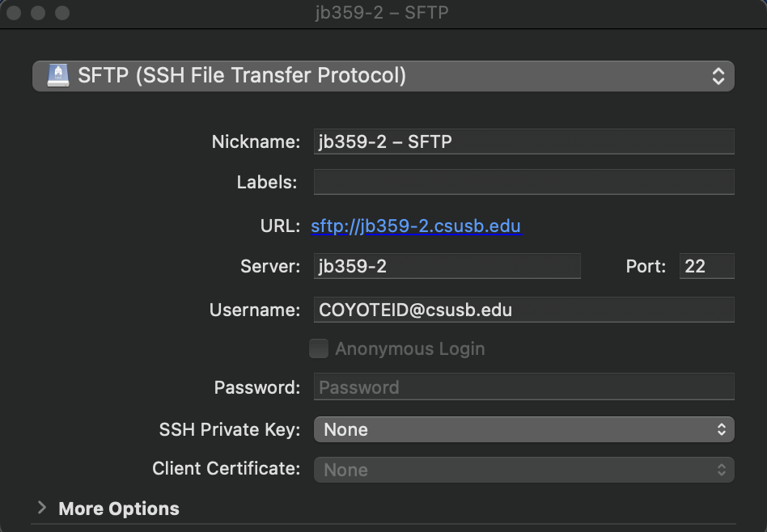Click the Port field showing 22
This screenshot has height=532, width=767.
point(706,266)
